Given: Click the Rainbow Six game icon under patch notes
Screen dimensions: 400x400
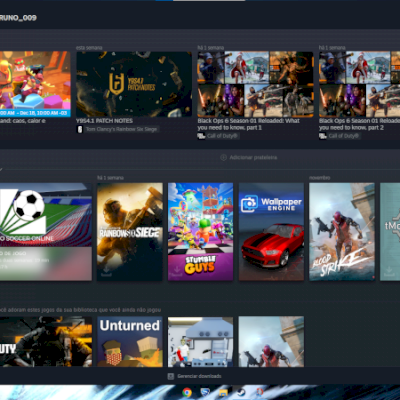Looking at the screenshot, I should pos(80,129).
